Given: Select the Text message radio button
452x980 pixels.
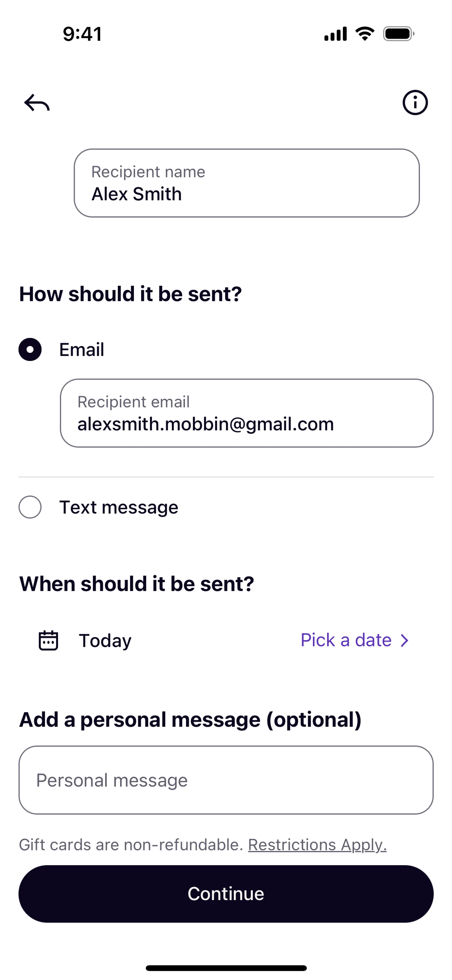Looking at the screenshot, I should (30, 507).
